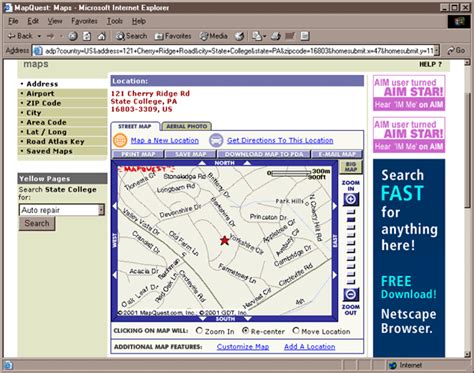This screenshot has height=373, width=474.
Task: Choose the Re-center radio option
Action: click(x=245, y=331)
